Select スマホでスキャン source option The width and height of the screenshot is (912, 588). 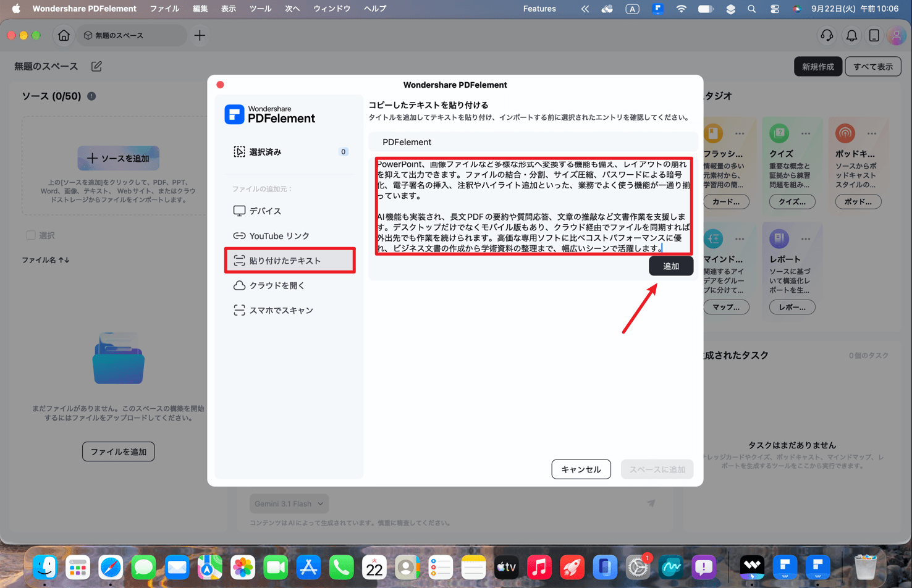pos(290,310)
